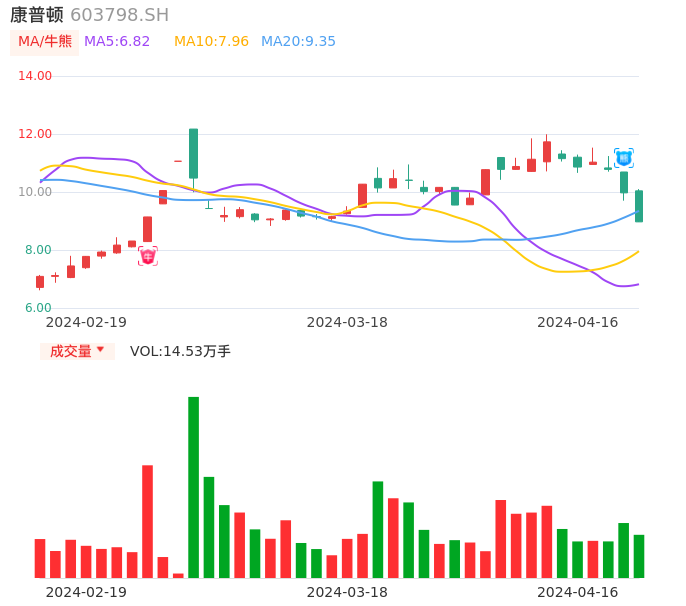Expand the red arrow beside 成交量

[100, 350]
